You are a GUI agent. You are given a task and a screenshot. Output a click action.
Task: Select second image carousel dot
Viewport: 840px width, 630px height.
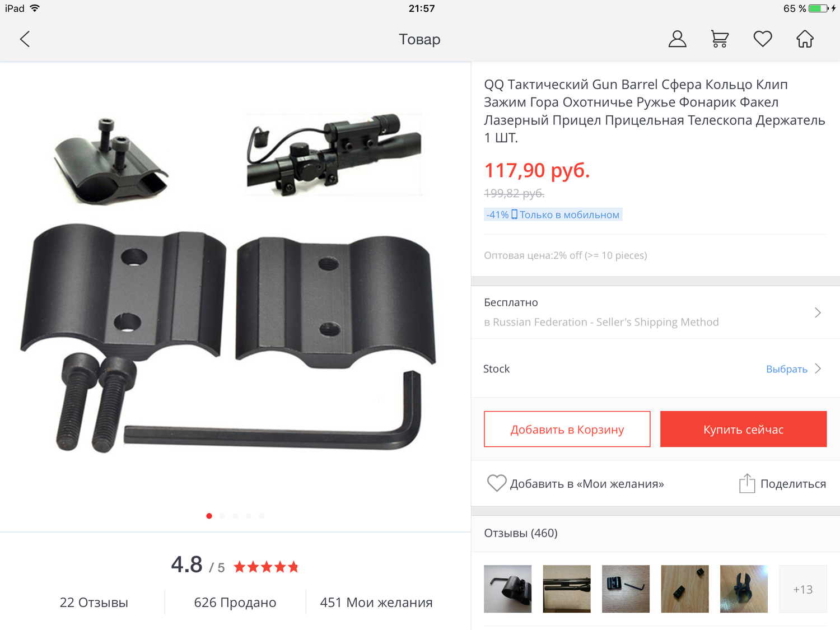coord(222,516)
